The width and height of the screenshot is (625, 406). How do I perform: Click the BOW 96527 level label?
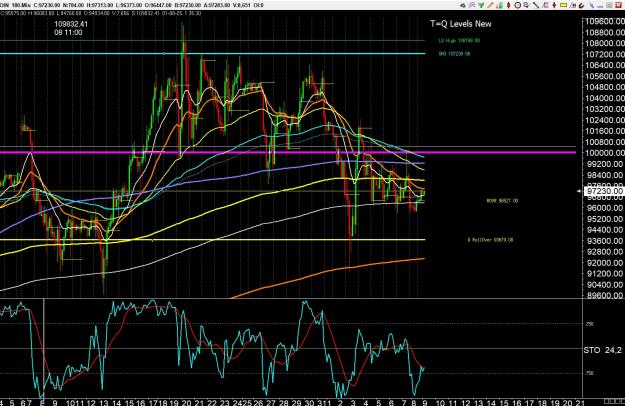pos(502,200)
